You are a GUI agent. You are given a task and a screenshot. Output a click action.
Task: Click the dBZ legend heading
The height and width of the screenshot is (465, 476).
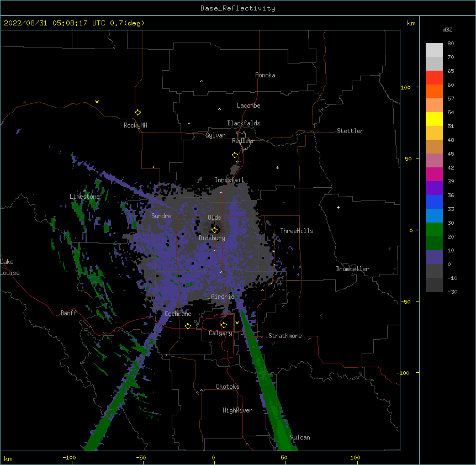pyautogui.click(x=447, y=29)
